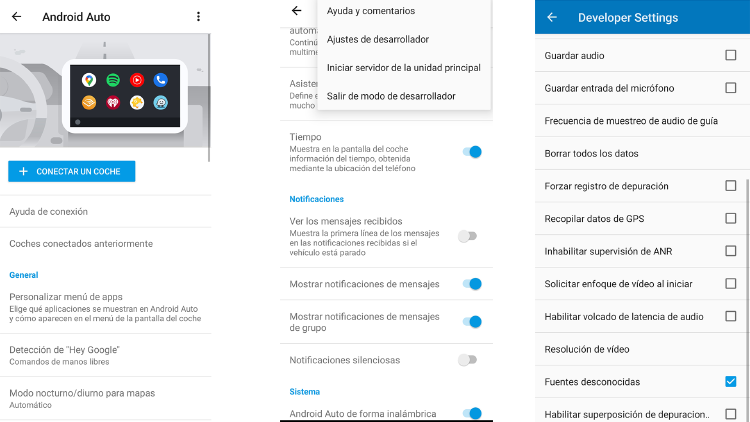Viewport: 750px width, 422px height.
Task: Open the three-dot overflow menu
Action: (x=198, y=17)
